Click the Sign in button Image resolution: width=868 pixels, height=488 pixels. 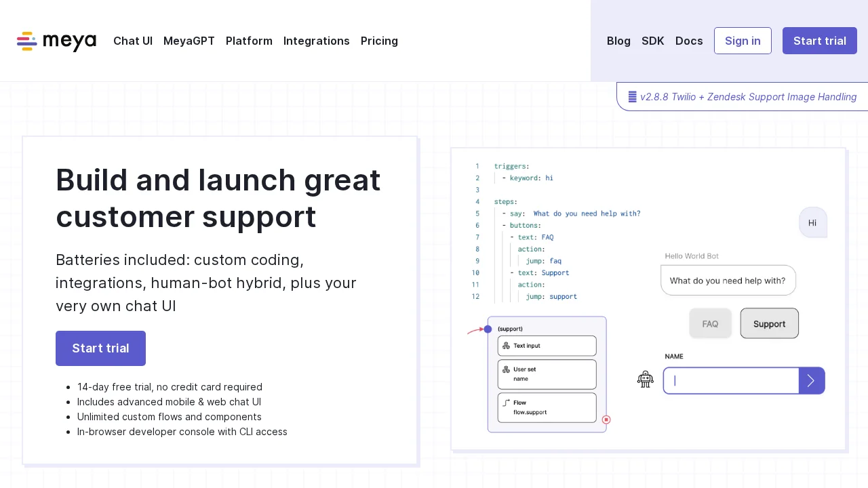[743, 41]
